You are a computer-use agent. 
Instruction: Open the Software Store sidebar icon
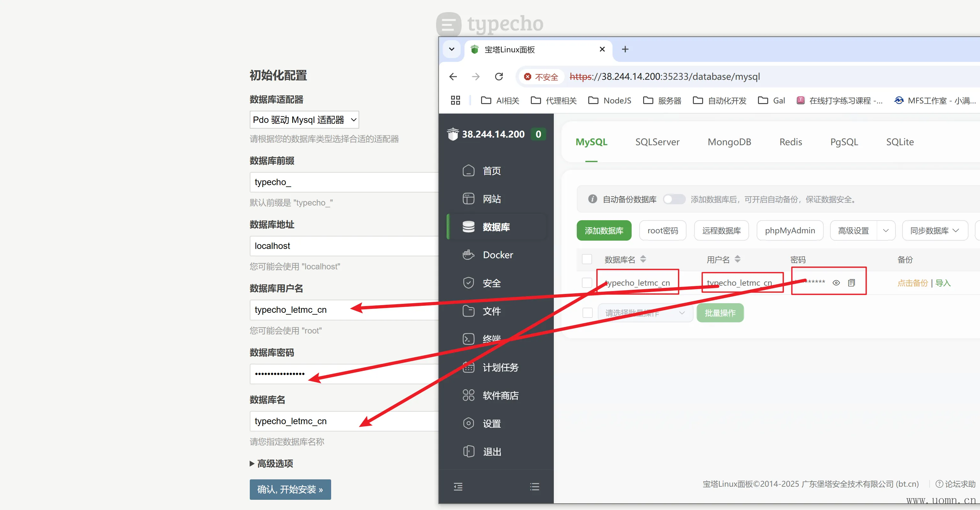coord(468,395)
